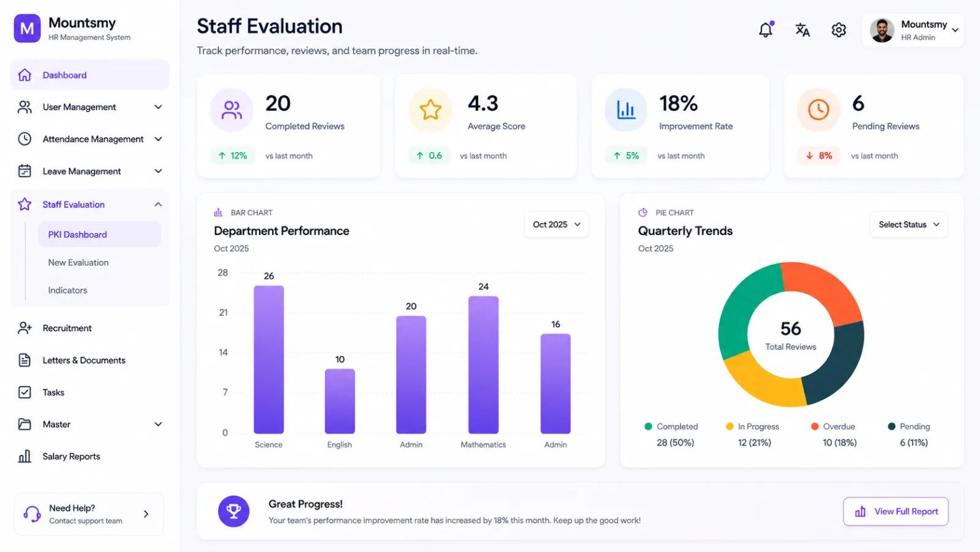The image size is (980, 552).
Task: Expand User Management chevron
Action: tap(158, 107)
